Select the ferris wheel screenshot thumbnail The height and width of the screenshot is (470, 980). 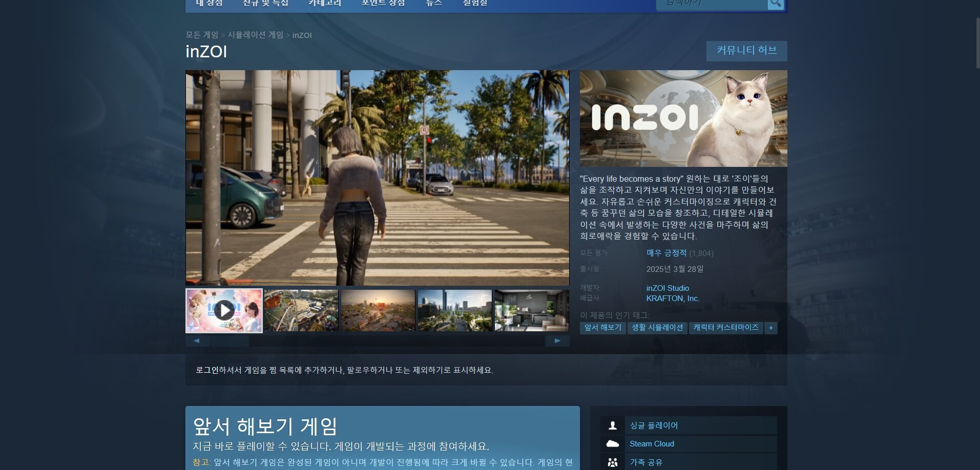point(301,310)
